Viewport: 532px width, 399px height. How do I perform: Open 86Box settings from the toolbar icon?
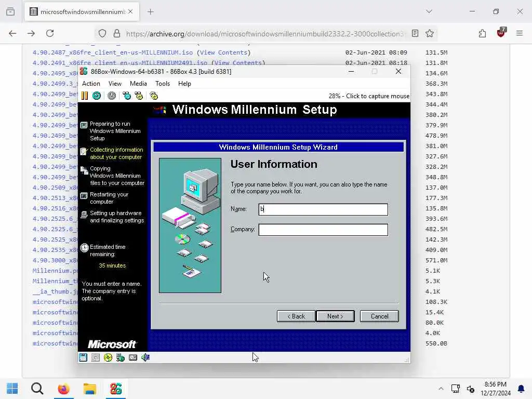click(x=154, y=96)
